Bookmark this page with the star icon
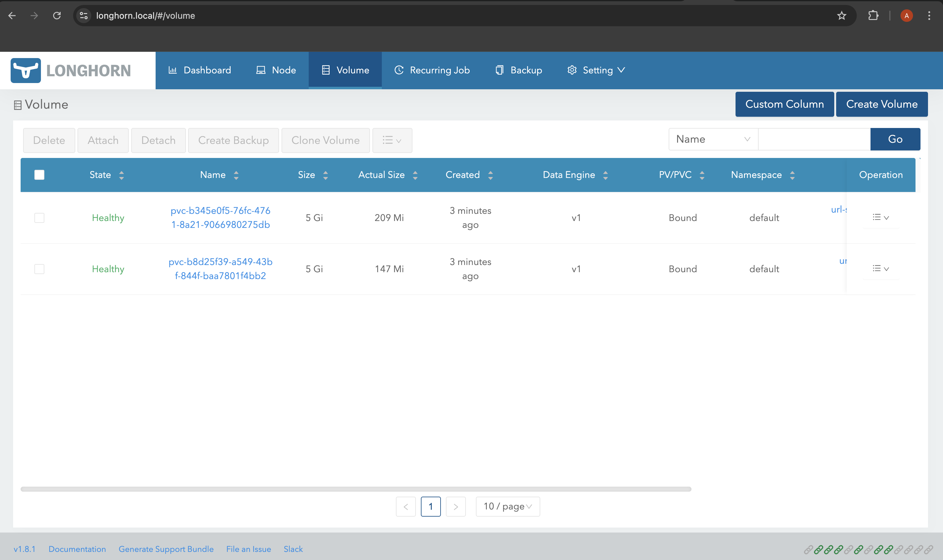This screenshot has height=560, width=943. [x=841, y=16]
